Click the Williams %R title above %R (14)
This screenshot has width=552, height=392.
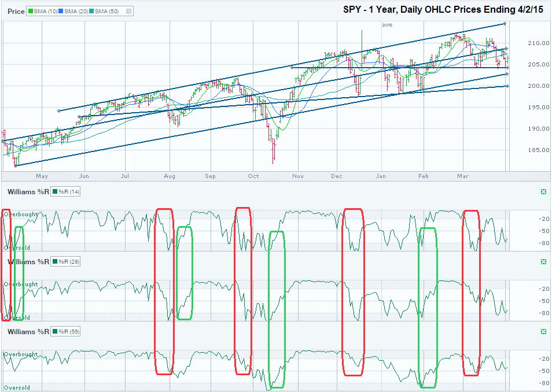point(28,192)
